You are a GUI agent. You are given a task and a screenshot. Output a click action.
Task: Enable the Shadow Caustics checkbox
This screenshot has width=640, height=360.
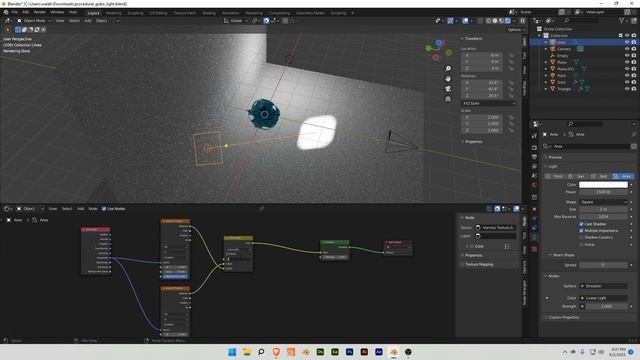tap(581, 238)
